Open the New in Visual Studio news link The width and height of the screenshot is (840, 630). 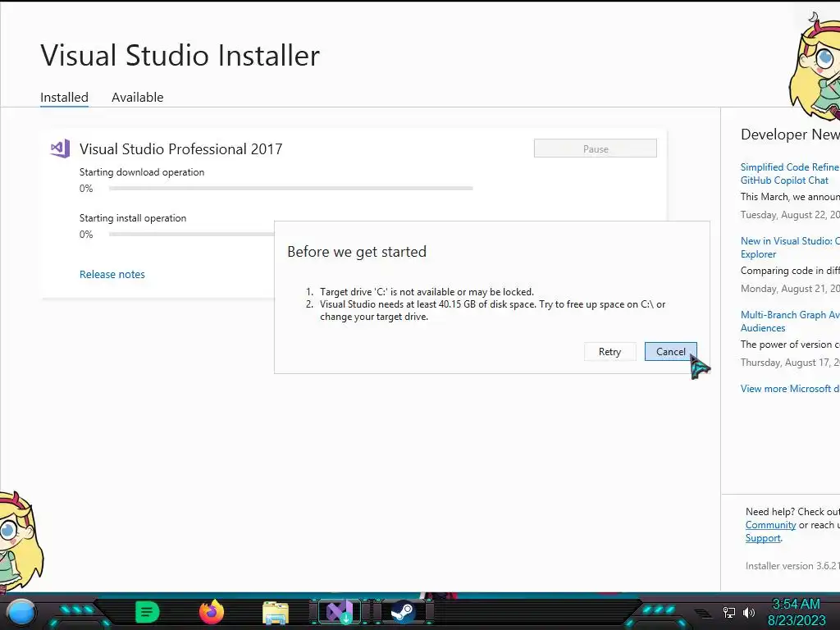coord(790,248)
